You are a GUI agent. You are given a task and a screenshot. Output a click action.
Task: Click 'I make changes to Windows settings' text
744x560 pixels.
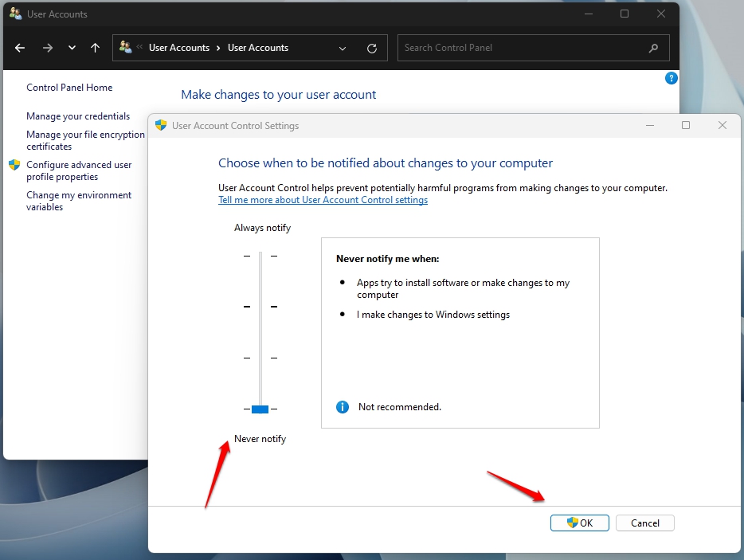(433, 315)
